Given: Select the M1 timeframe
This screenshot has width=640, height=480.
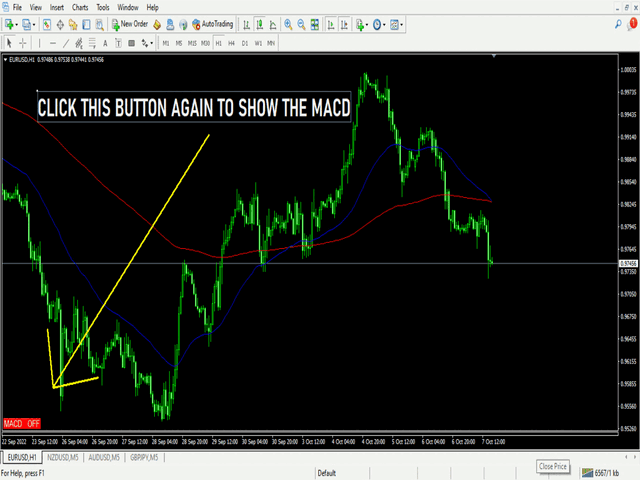Looking at the screenshot, I should [x=166, y=43].
